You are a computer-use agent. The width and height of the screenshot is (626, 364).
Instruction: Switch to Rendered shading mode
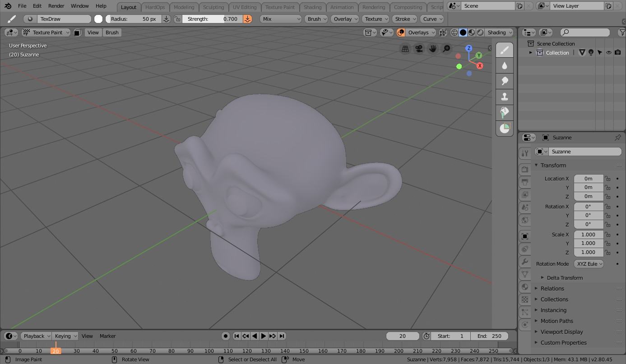[x=480, y=32]
